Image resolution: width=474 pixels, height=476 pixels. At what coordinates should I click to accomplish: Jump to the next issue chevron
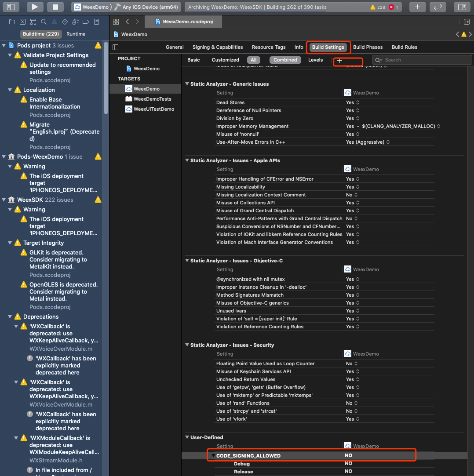470,34
